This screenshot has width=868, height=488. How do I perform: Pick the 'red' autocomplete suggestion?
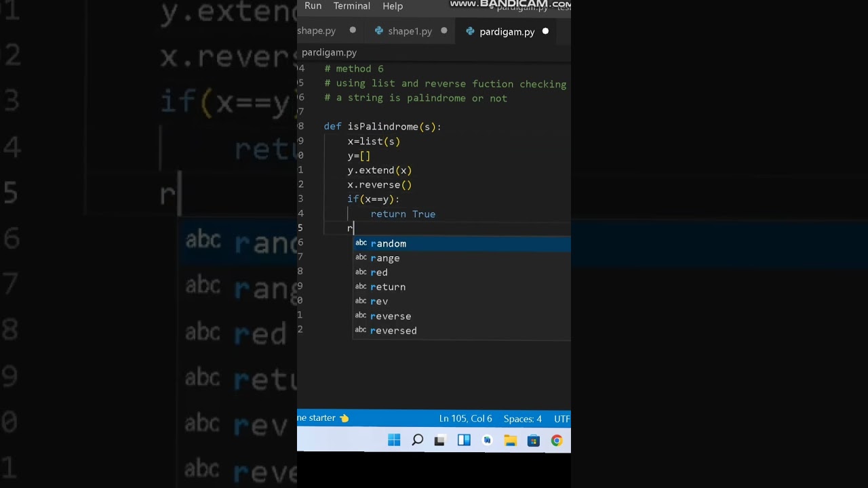pos(462,272)
